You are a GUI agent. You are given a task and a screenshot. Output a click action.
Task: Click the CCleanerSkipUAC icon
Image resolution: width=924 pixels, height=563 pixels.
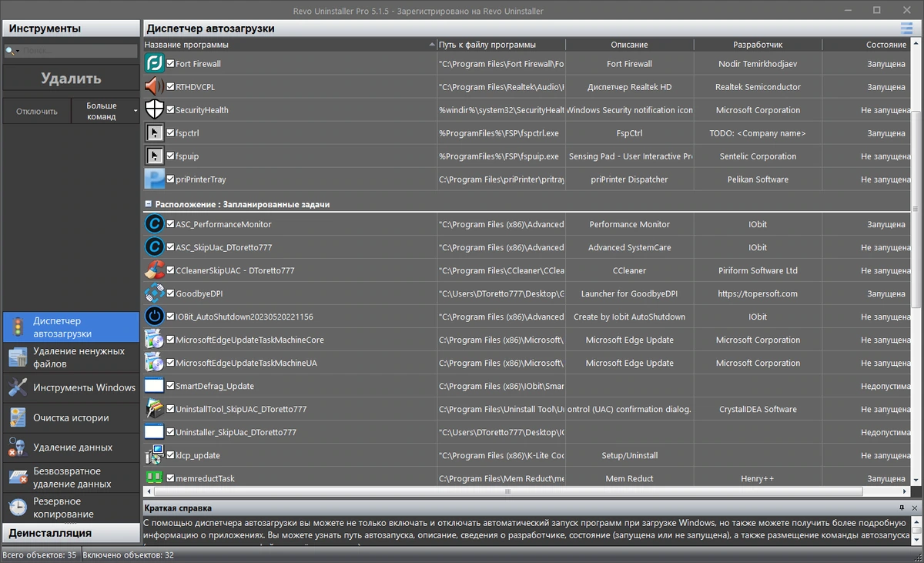[155, 270]
